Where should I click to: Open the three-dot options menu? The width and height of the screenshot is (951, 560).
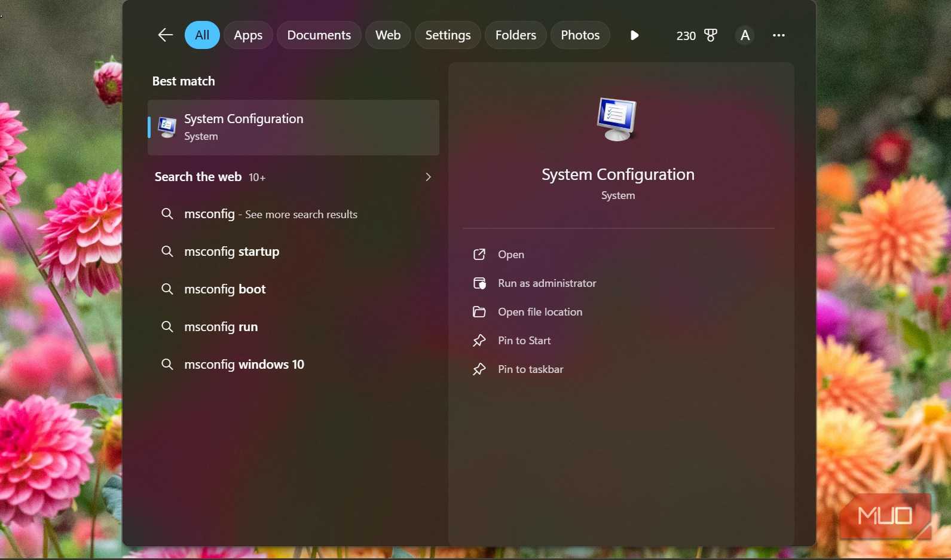pyautogui.click(x=778, y=35)
